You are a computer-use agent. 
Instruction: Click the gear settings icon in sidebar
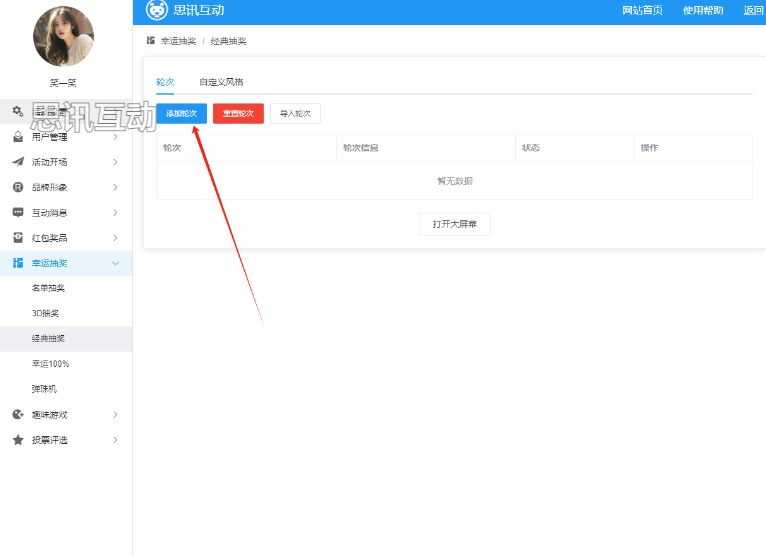pos(18,111)
